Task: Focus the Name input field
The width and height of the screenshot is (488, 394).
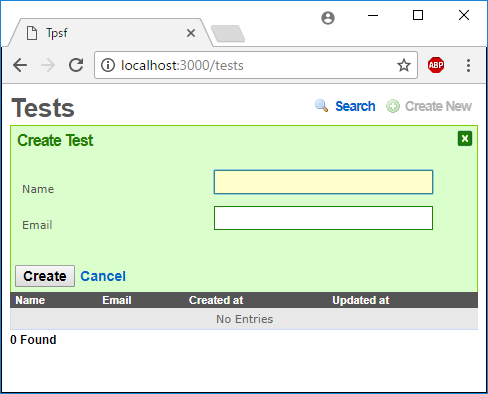Action: 323,182
